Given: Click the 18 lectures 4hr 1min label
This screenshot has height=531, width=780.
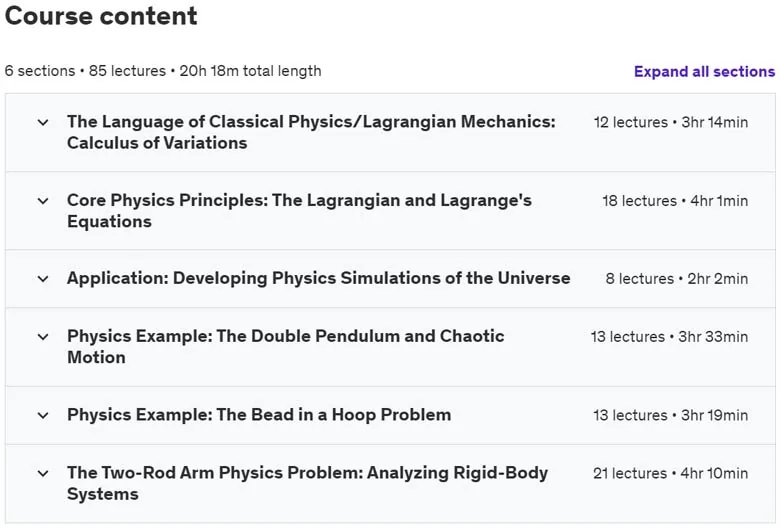Looking at the screenshot, I should [x=675, y=201].
